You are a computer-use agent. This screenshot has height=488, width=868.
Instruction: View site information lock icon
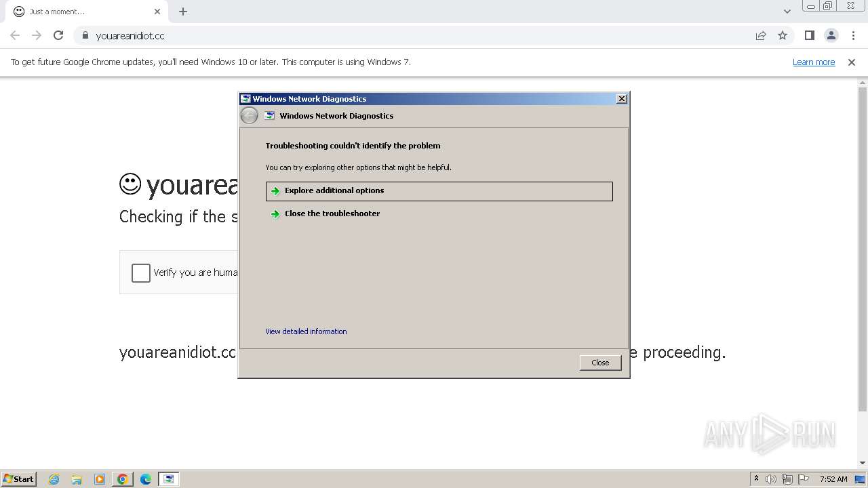pyautogui.click(x=85, y=35)
